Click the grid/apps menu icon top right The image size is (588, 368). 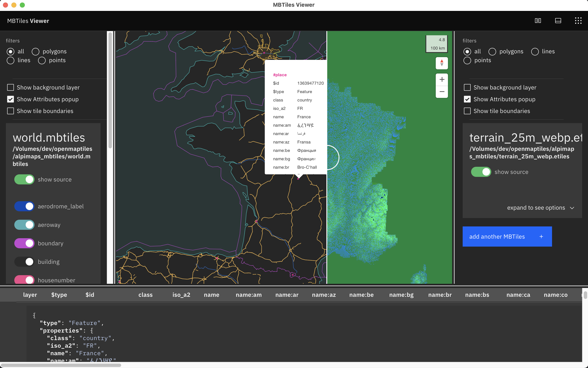click(578, 20)
